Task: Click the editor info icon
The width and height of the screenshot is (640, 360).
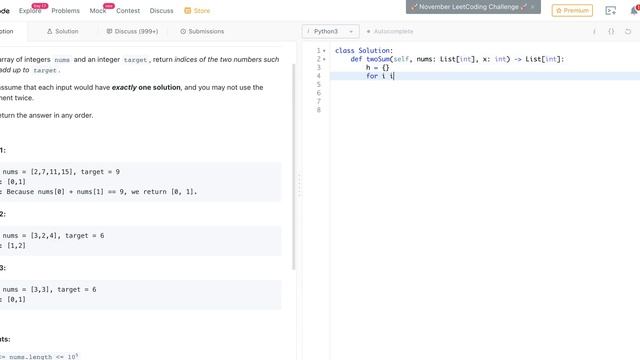Action: [x=594, y=31]
